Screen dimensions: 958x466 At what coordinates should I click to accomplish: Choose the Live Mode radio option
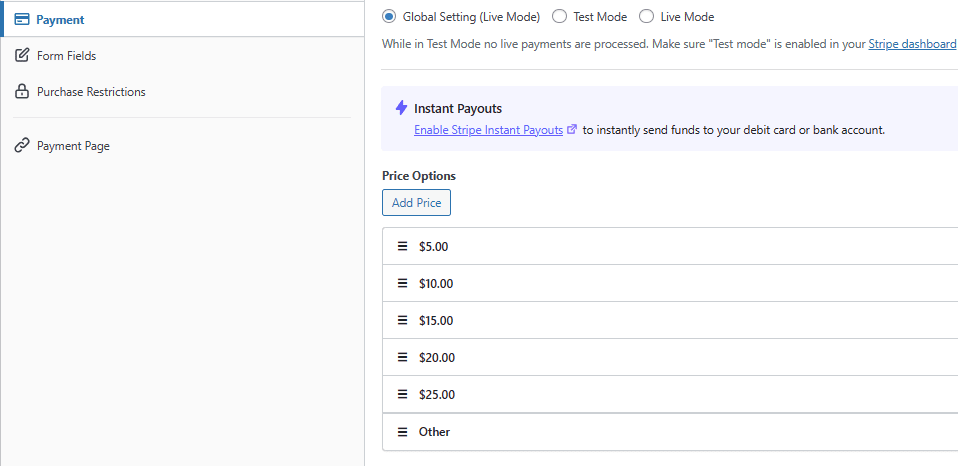coord(646,17)
